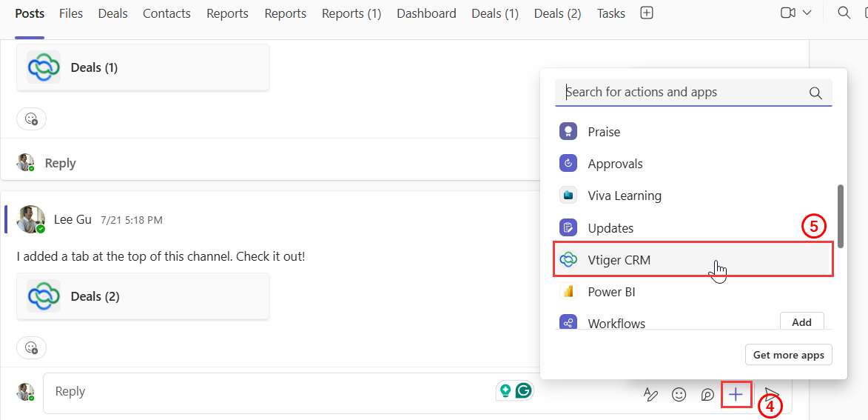
Task: Open the Deals (2) tab card
Action: [x=143, y=296]
